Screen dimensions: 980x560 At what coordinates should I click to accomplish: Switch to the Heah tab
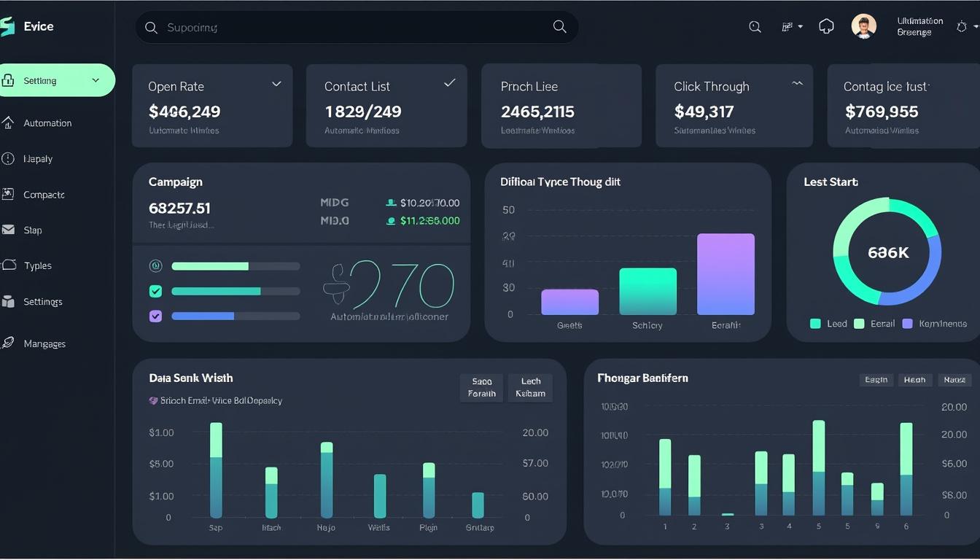pos(914,379)
